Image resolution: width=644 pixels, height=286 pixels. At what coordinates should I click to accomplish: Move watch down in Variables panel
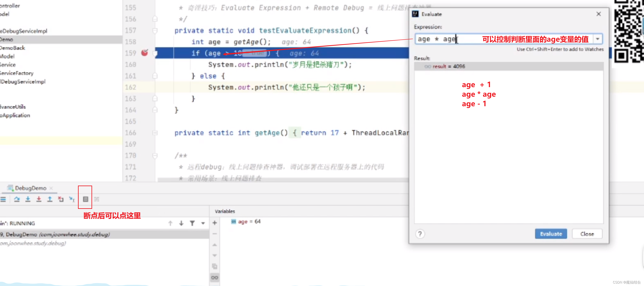click(215, 255)
